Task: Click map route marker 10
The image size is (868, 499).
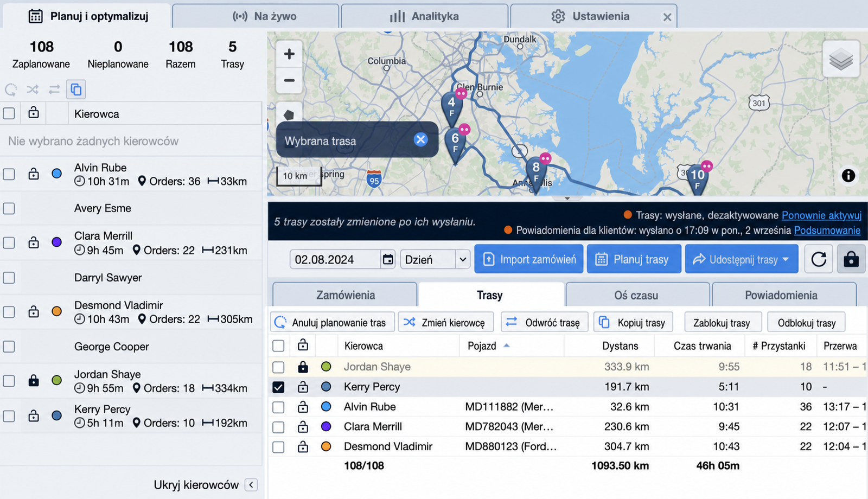Action: [x=697, y=179]
